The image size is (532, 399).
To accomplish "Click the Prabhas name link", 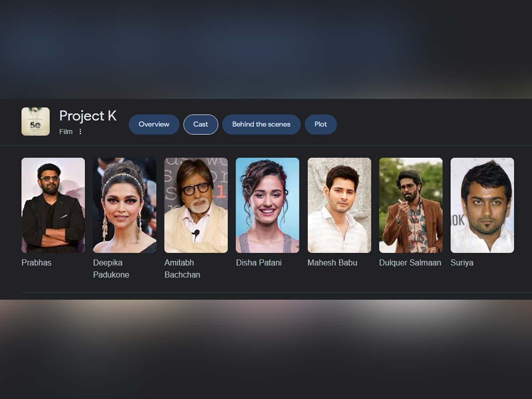I will point(36,263).
